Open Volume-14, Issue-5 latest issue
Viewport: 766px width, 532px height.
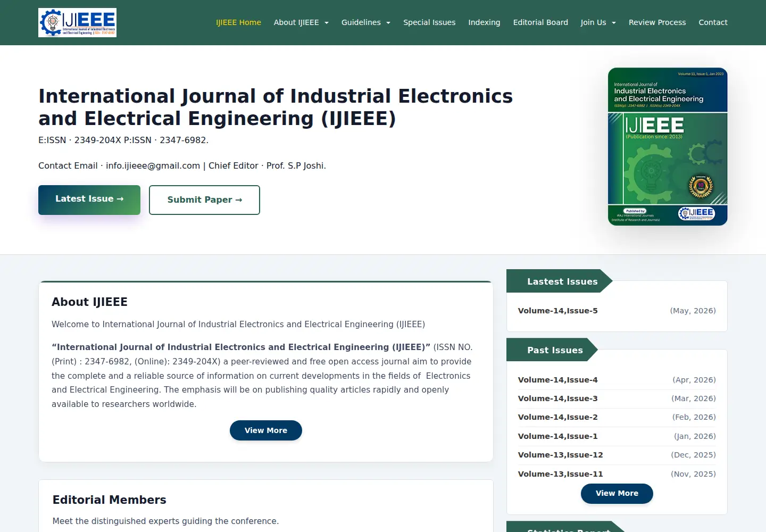tap(558, 311)
